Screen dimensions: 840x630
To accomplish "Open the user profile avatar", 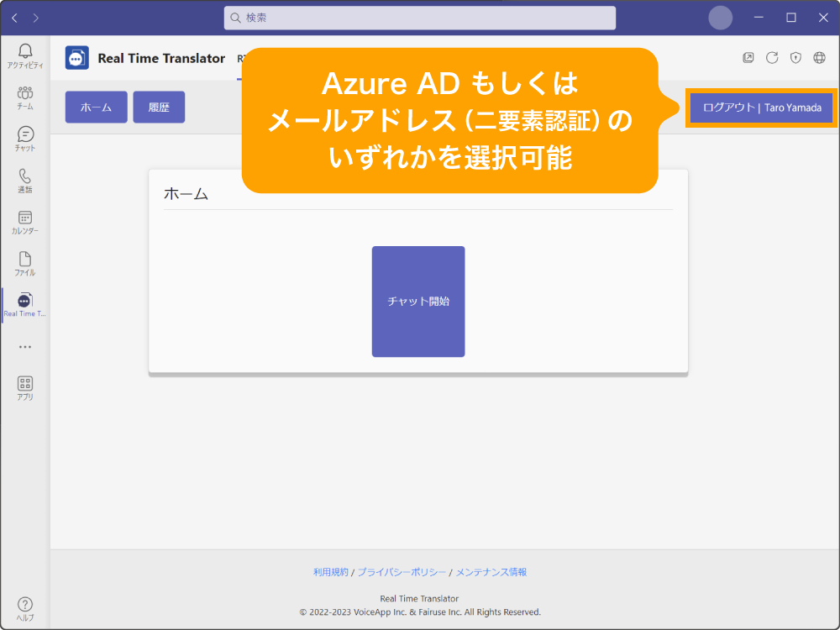I will tap(721, 18).
